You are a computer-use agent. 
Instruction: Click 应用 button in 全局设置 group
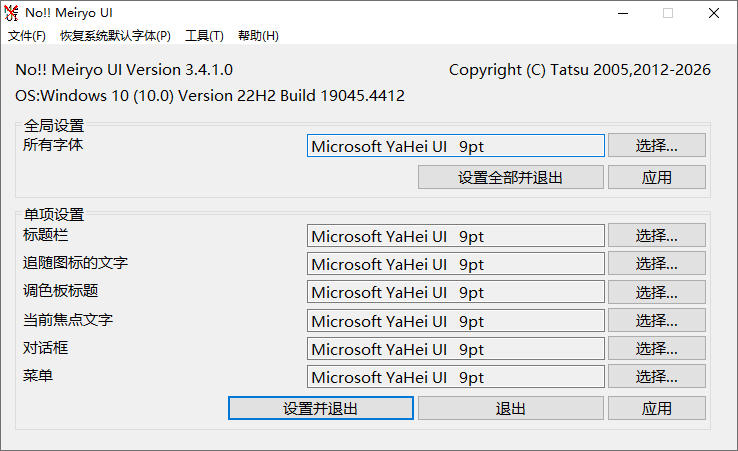pyautogui.click(x=657, y=177)
